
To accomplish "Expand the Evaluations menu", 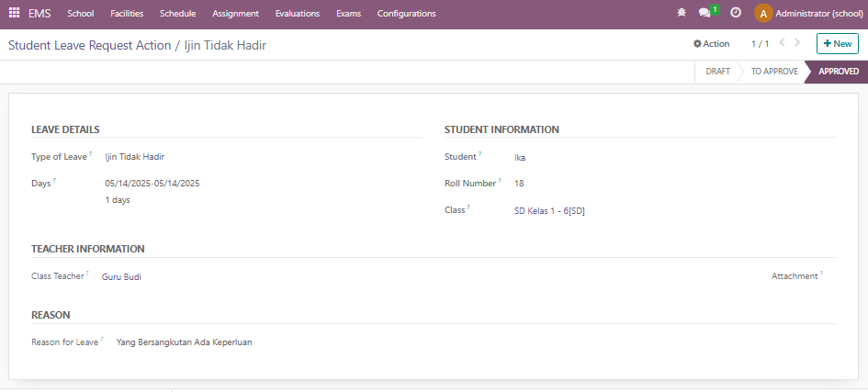I will pos(298,13).
